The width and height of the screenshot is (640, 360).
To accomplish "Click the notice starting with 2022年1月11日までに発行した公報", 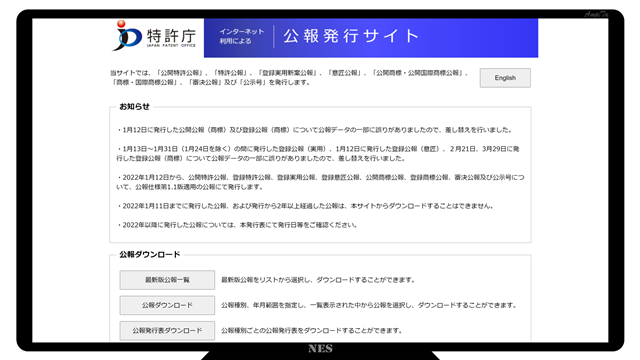I will pos(305,206).
